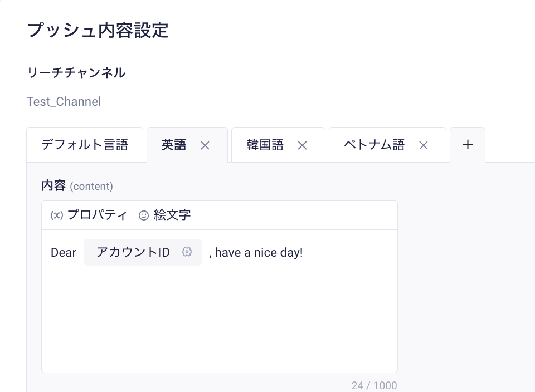Click the Test_Channel channel name
The width and height of the screenshot is (535, 392).
64,102
